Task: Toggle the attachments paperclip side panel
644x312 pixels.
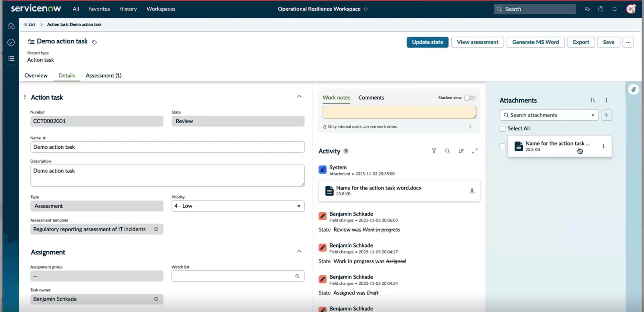Action: coord(633,89)
